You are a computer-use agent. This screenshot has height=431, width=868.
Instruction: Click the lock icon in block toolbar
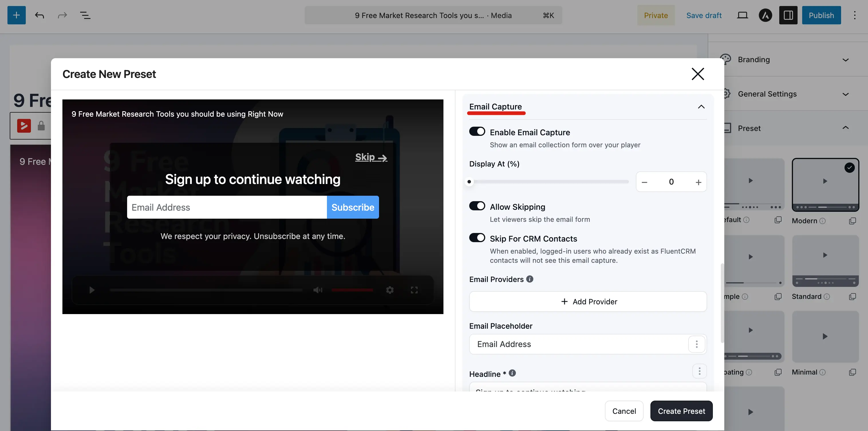[x=41, y=126]
